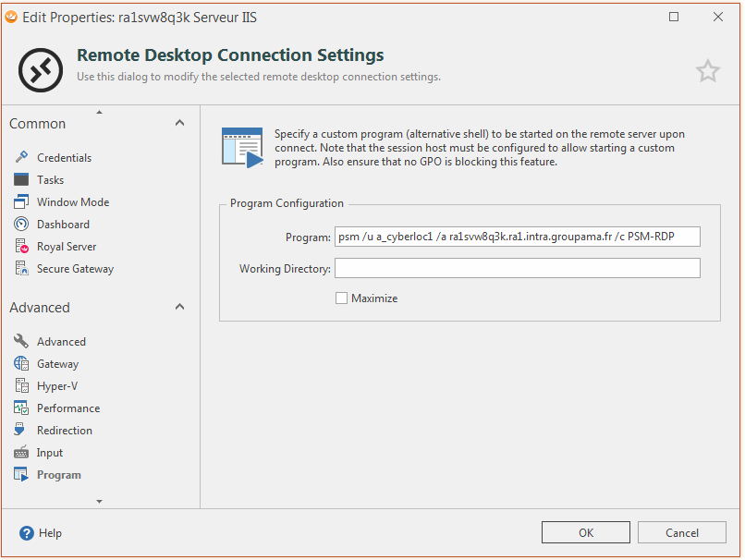The width and height of the screenshot is (745, 560).
Task: Click the Credentials key icon
Action: coord(21,158)
